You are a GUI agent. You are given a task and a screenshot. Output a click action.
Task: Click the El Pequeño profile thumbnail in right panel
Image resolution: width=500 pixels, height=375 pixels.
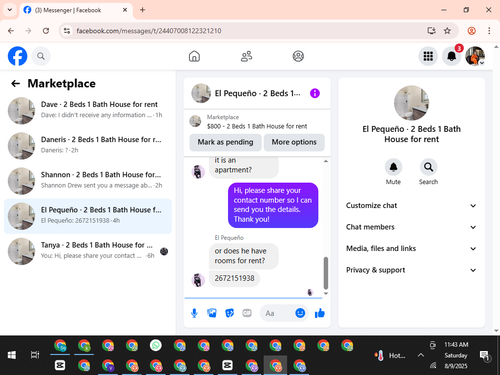411,103
